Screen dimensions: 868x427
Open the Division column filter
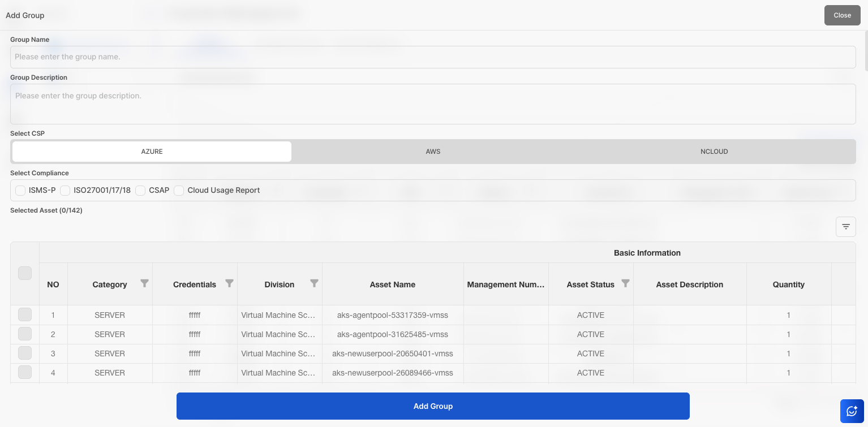(x=314, y=283)
